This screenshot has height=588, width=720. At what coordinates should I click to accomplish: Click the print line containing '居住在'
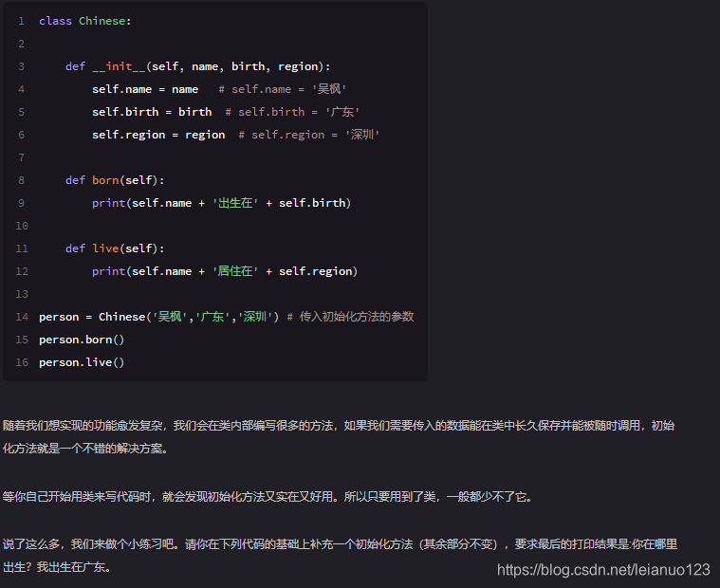[x=225, y=271]
